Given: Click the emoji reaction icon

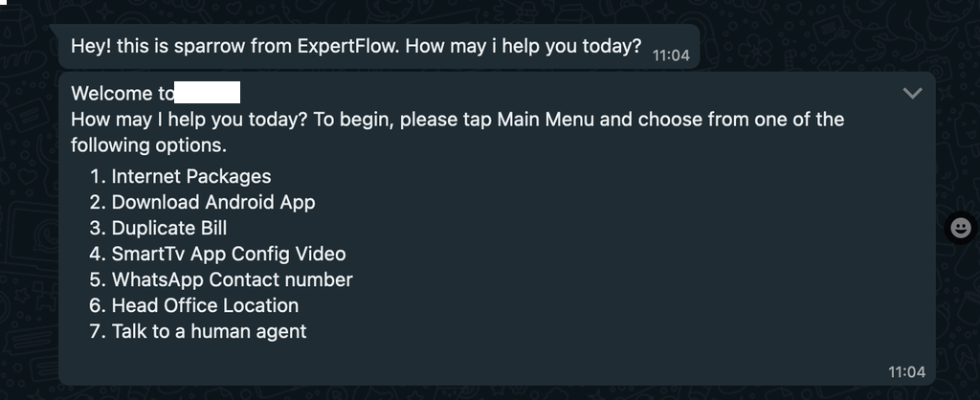Looking at the screenshot, I should click(x=960, y=227).
